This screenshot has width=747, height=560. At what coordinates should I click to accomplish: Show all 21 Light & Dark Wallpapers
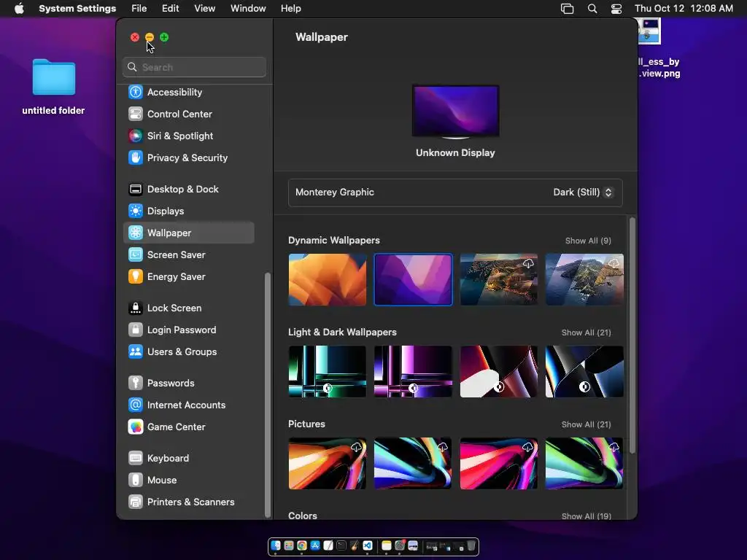[x=586, y=332]
